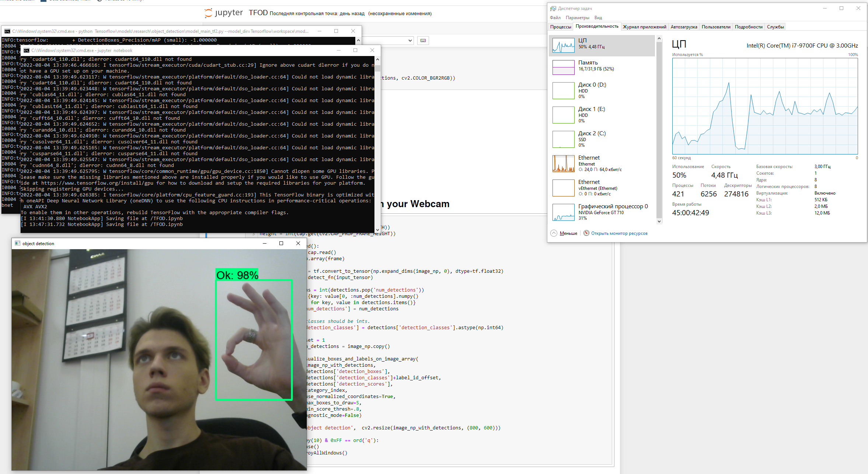Select the vEthernet (Ethernet) graph thumbnail

click(563, 188)
